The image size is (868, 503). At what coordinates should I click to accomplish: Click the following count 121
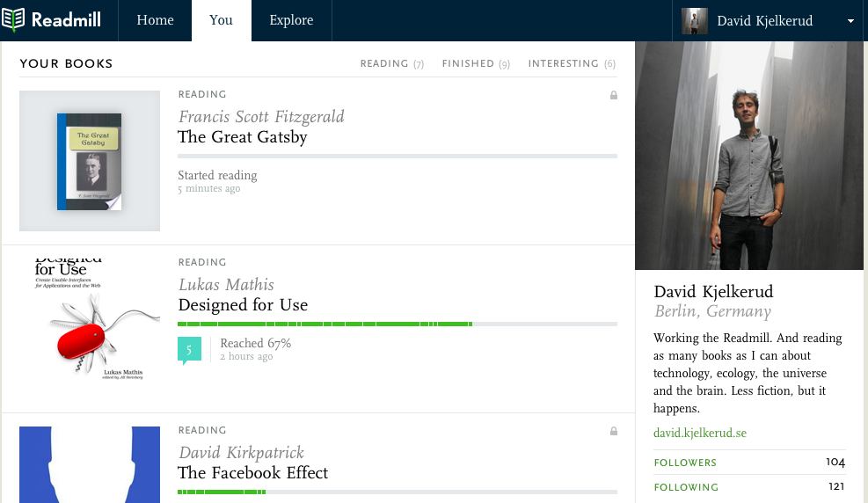pos(836,486)
